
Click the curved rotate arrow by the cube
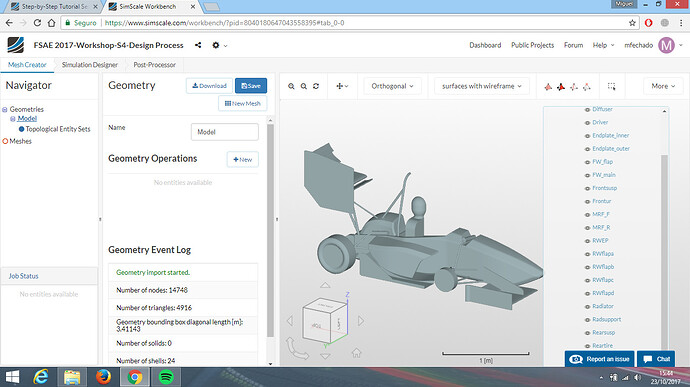click(x=297, y=349)
